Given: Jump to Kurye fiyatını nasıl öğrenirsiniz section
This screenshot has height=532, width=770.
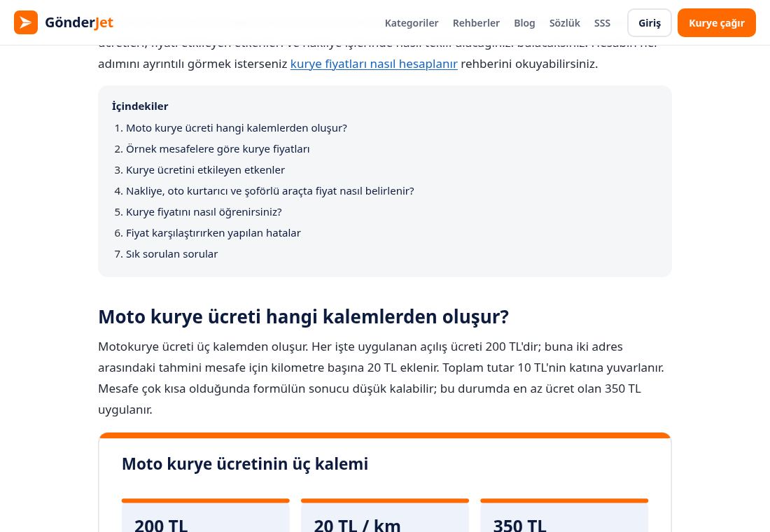Looking at the screenshot, I should click(204, 212).
